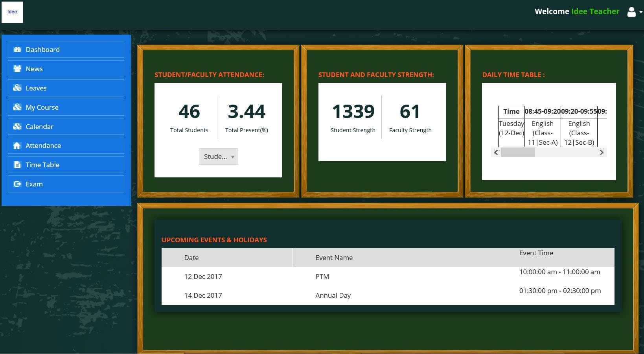Viewport: 644px width, 354px height.
Task: Click the user profile avatar icon
Action: tap(631, 12)
